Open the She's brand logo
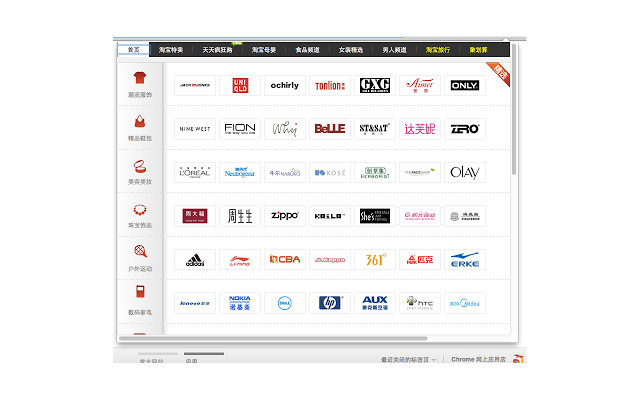 point(375,216)
